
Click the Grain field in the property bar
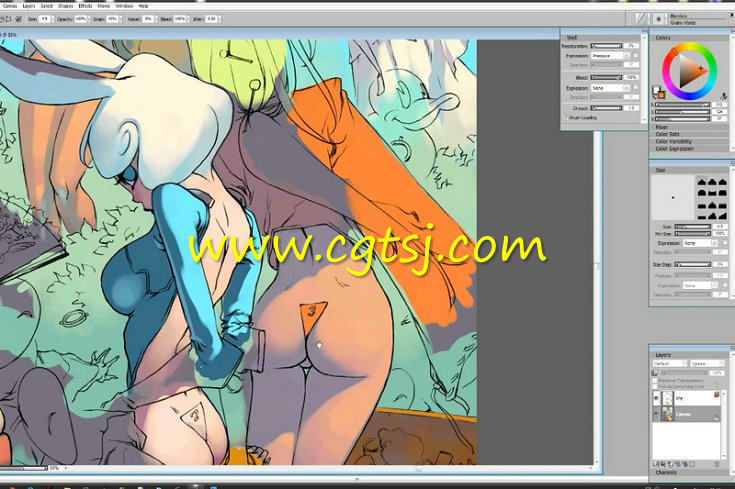click(x=112, y=19)
